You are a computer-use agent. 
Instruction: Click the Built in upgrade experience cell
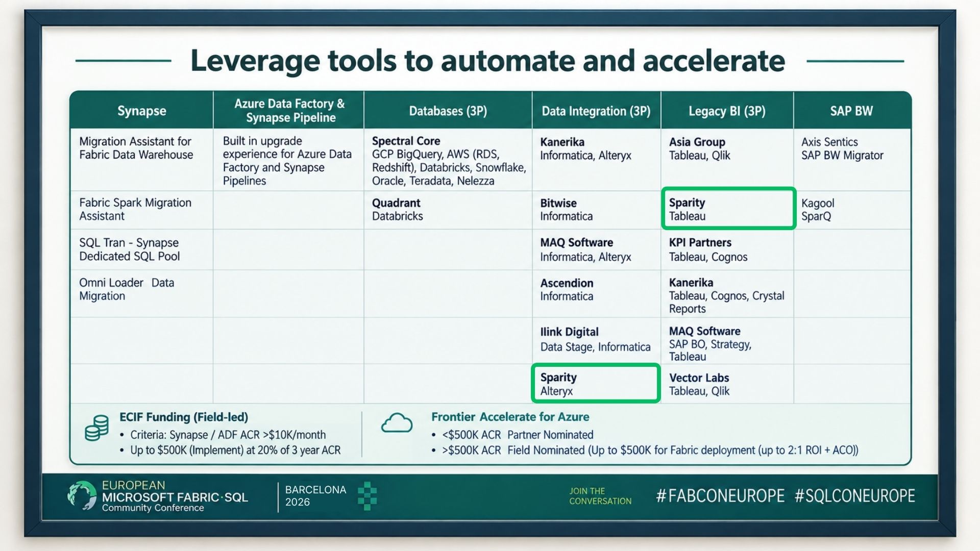(x=289, y=160)
